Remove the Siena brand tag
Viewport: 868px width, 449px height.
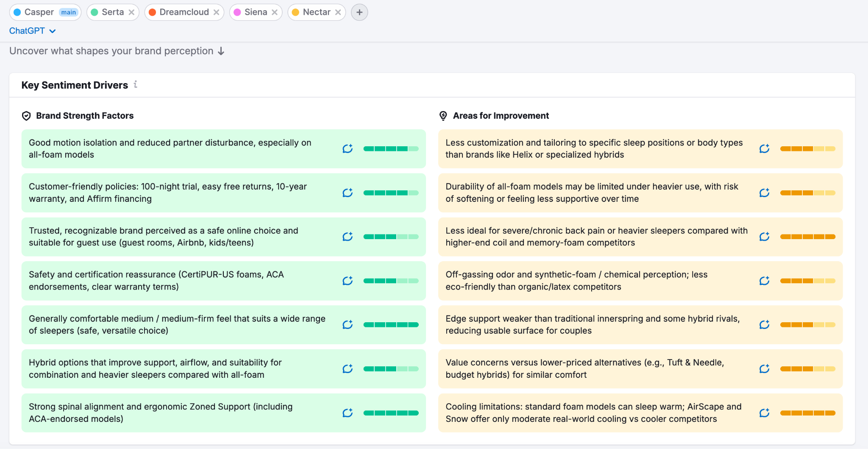pyautogui.click(x=275, y=12)
